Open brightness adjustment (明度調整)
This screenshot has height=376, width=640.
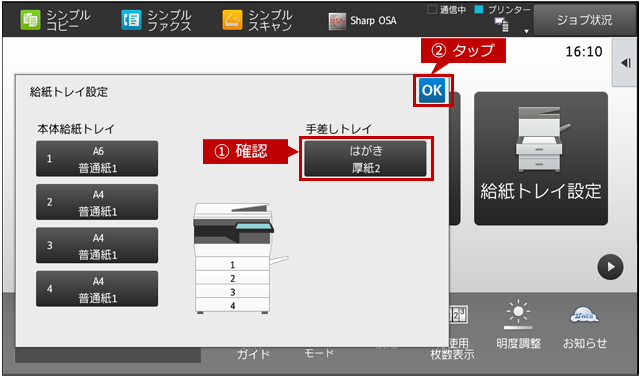(518, 325)
